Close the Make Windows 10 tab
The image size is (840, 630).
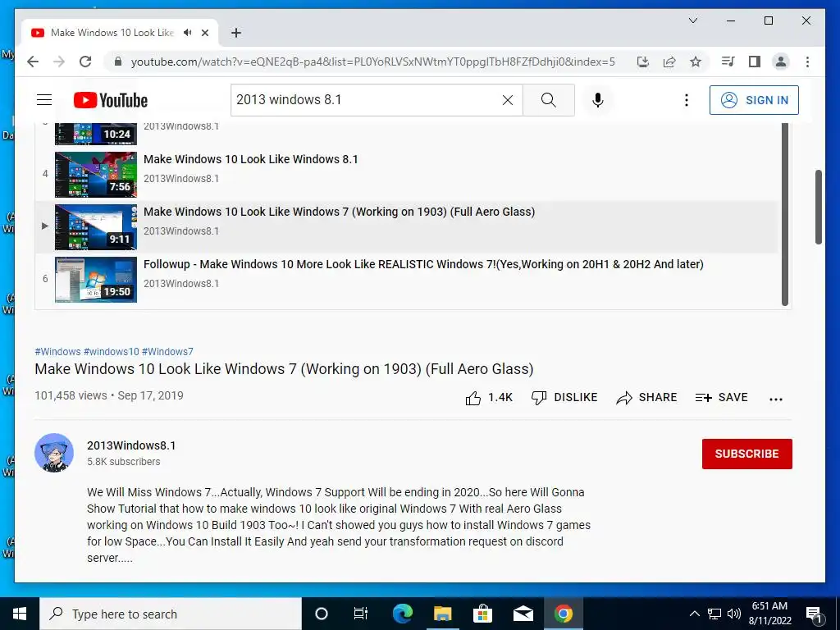[204, 33]
